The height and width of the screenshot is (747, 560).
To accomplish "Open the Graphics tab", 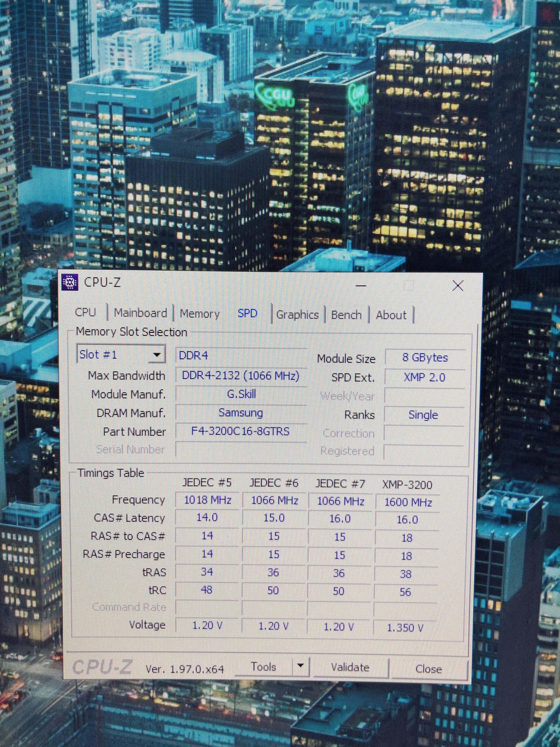I will (297, 315).
